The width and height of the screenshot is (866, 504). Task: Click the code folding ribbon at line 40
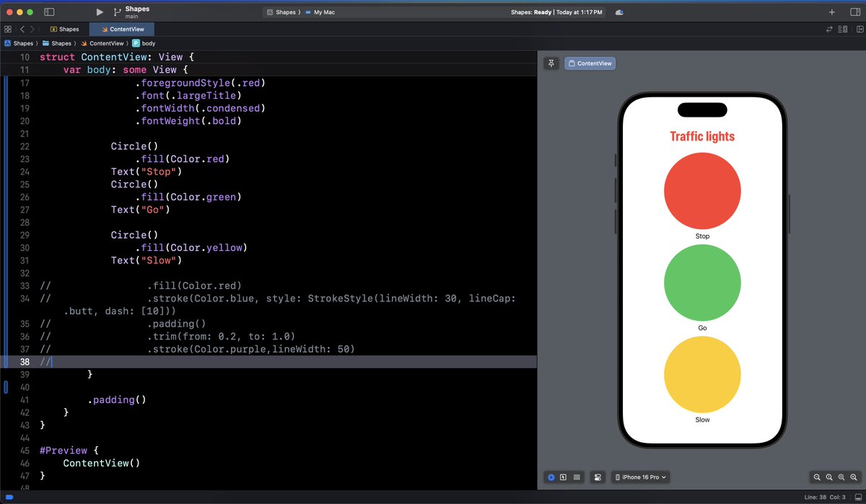pyautogui.click(x=6, y=387)
